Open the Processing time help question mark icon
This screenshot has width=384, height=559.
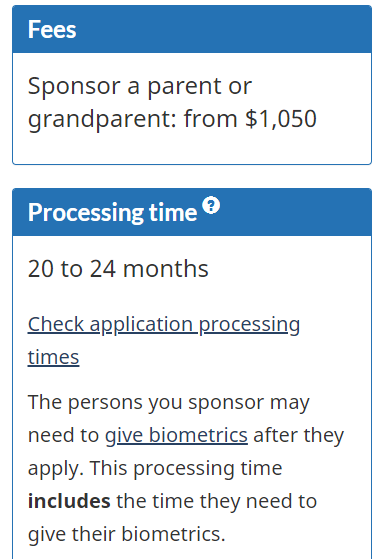(211, 206)
